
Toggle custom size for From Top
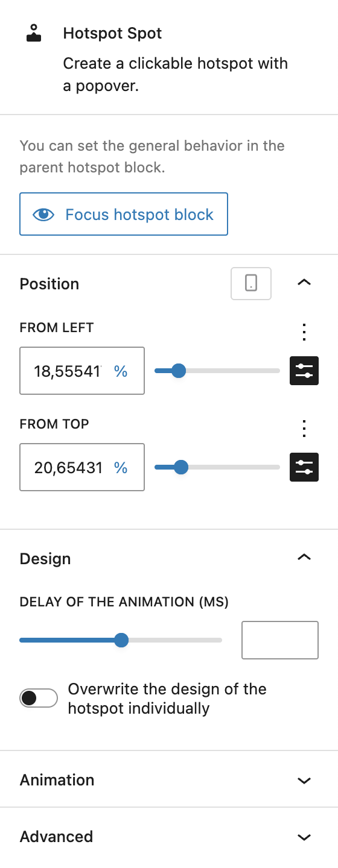coord(304,467)
